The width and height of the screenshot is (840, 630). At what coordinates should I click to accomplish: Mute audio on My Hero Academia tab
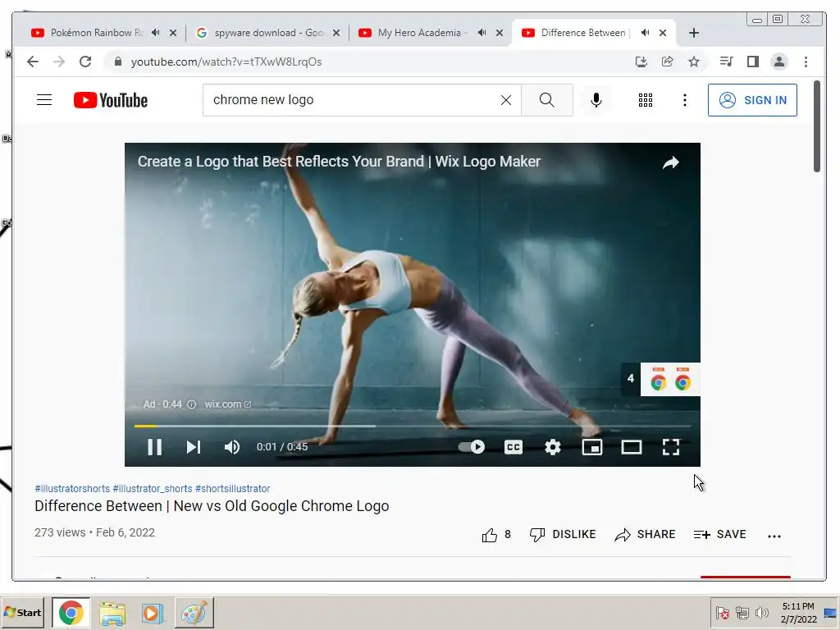[x=482, y=33]
